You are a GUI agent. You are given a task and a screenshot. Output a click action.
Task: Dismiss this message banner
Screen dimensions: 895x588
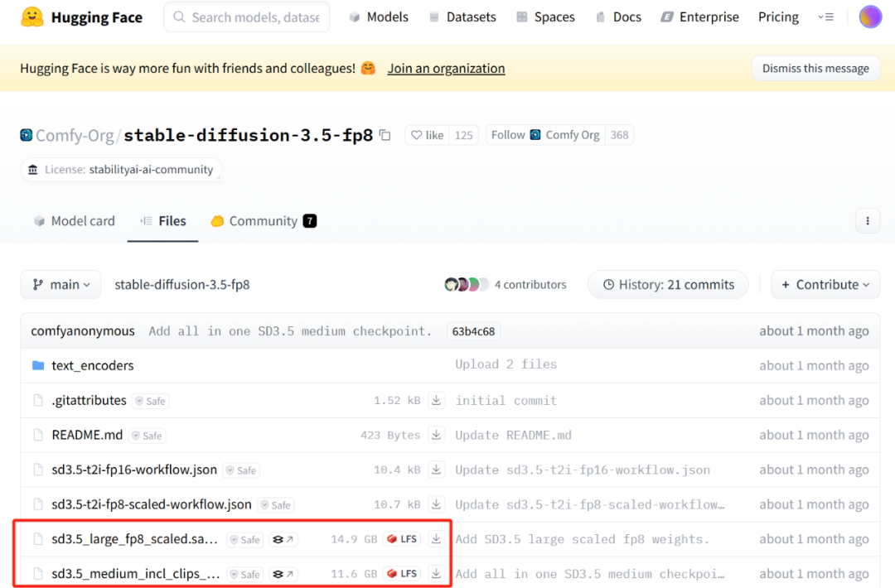pyautogui.click(x=815, y=69)
